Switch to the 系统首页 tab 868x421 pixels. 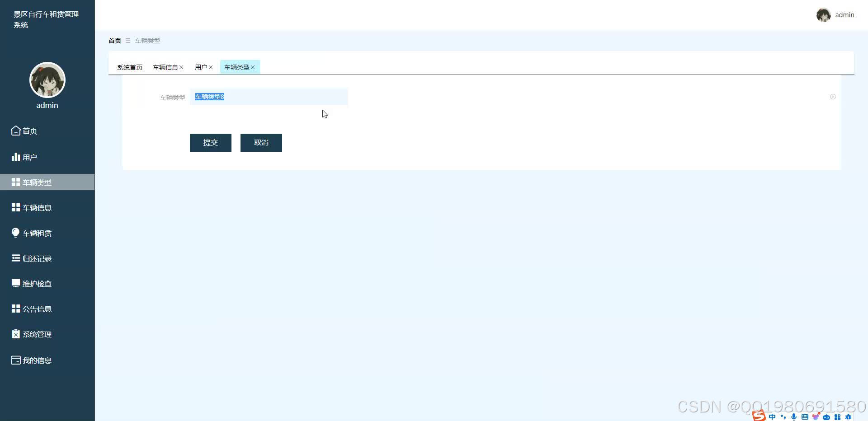(130, 67)
